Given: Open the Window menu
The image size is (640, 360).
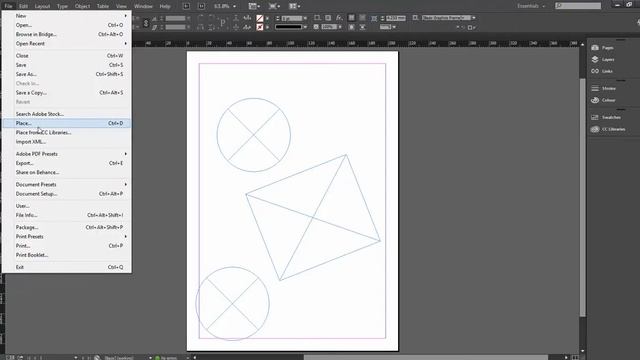Looking at the screenshot, I should [x=143, y=6].
